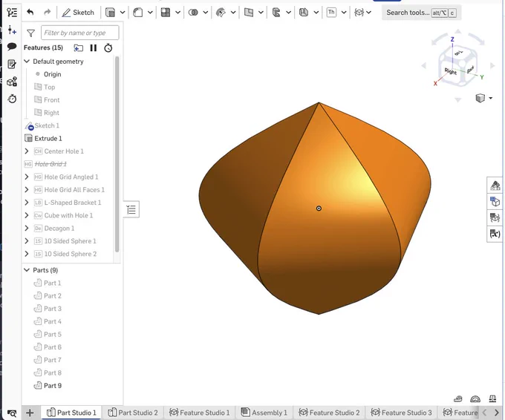This screenshot has width=505, height=420.
Task: Open the comments speech bubble icon
Action: pyautogui.click(x=12, y=47)
